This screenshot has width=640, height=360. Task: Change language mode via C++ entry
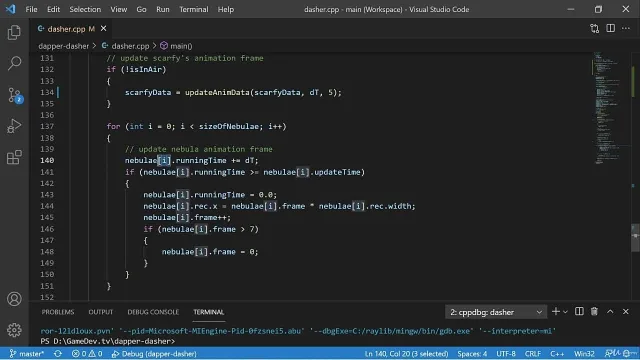[x=557, y=353]
